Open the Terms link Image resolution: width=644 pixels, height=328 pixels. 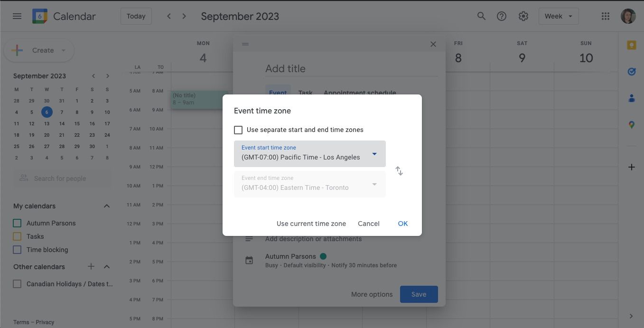click(21, 322)
